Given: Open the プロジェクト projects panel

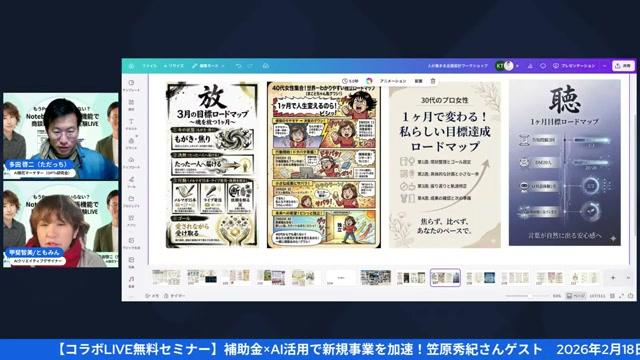Looking at the screenshot, I should point(131,202).
